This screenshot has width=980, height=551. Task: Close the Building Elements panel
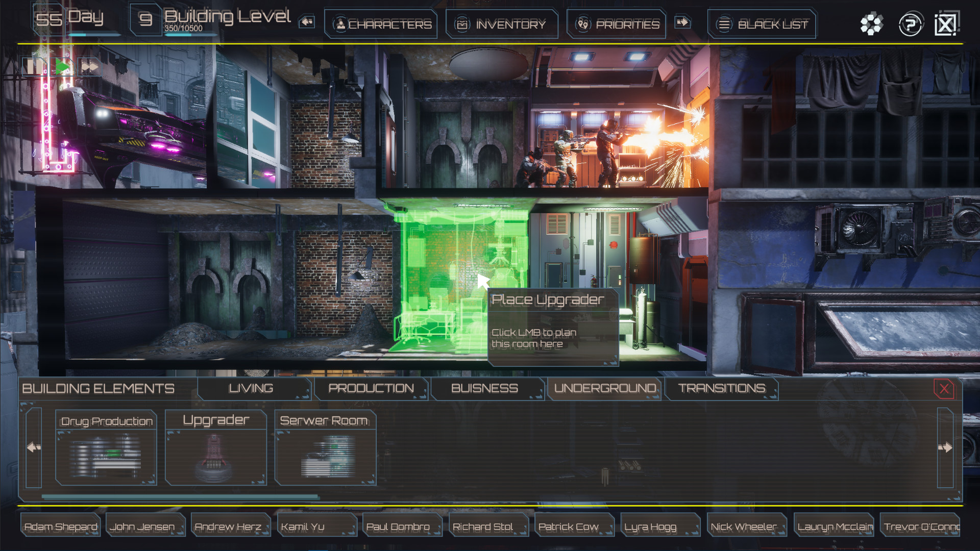[x=943, y=388]
